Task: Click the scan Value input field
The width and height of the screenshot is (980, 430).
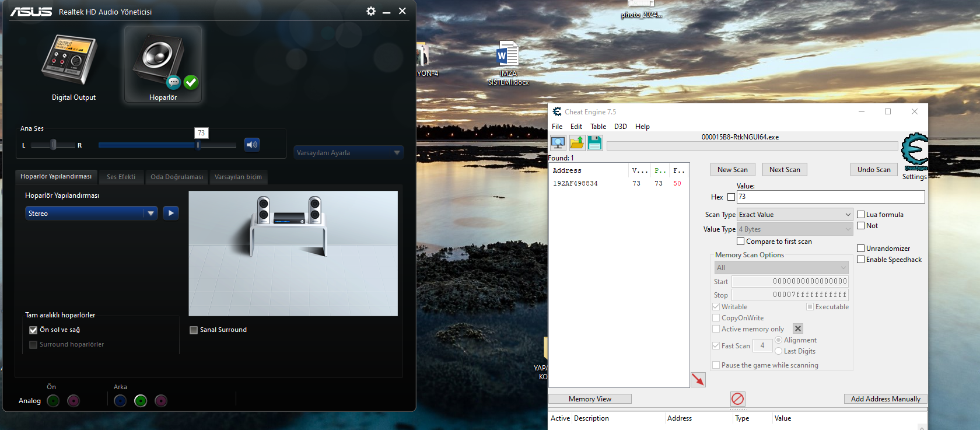Action: pos(831,197)
